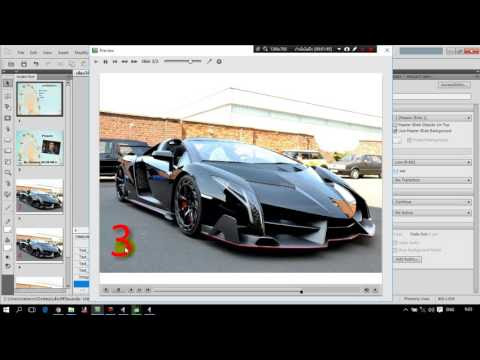
Task: Open the File menu
Action: pyautogui.click(x=21, y=53)
